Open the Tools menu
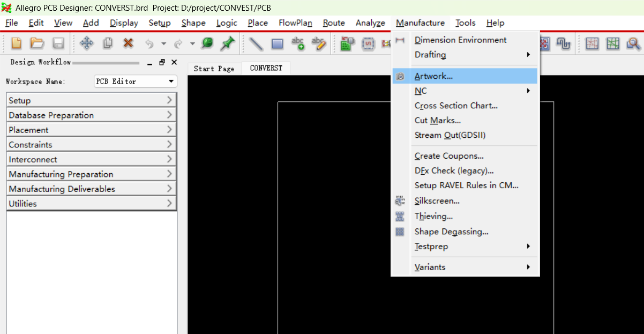 pos(466,23)
